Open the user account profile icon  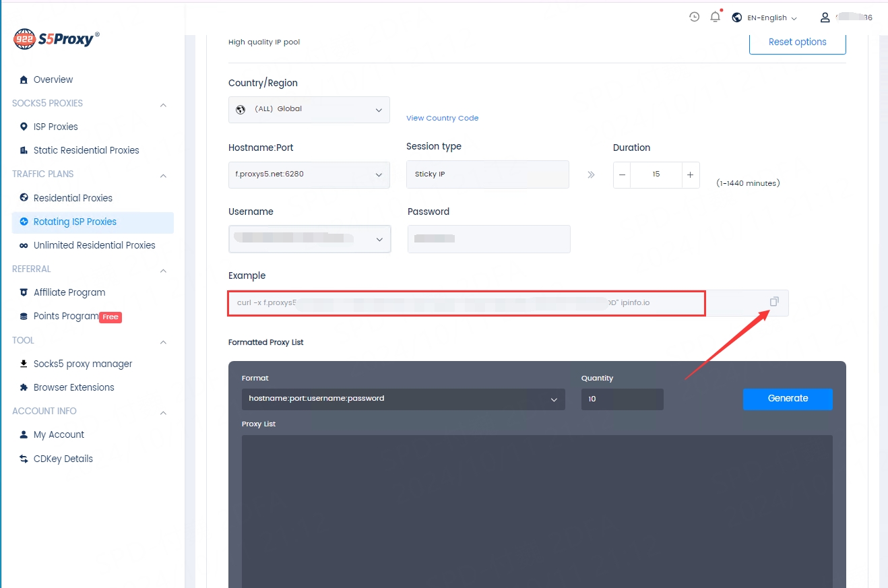tap(825, 18)
